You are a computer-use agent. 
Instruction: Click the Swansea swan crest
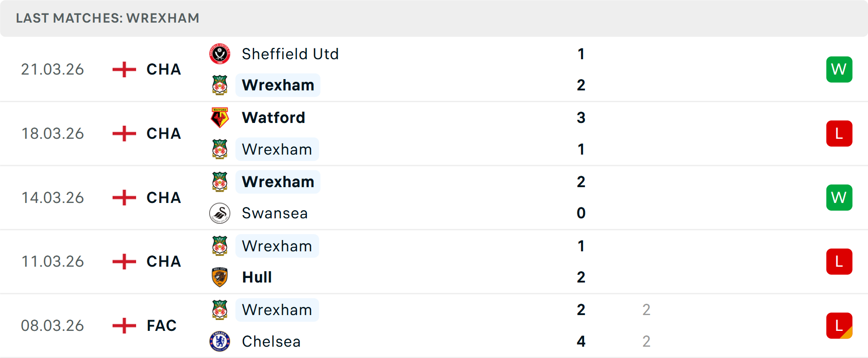pyautogui.click(x=220, y=213)
